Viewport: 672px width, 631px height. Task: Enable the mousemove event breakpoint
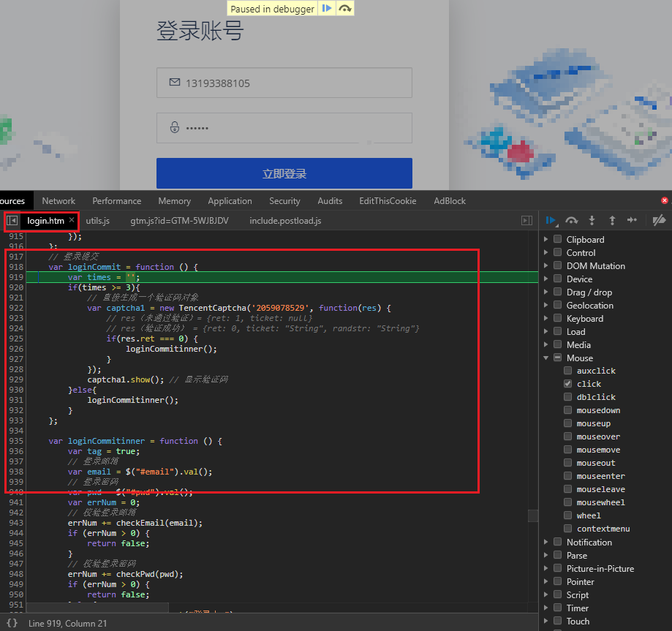pos(568,449)
